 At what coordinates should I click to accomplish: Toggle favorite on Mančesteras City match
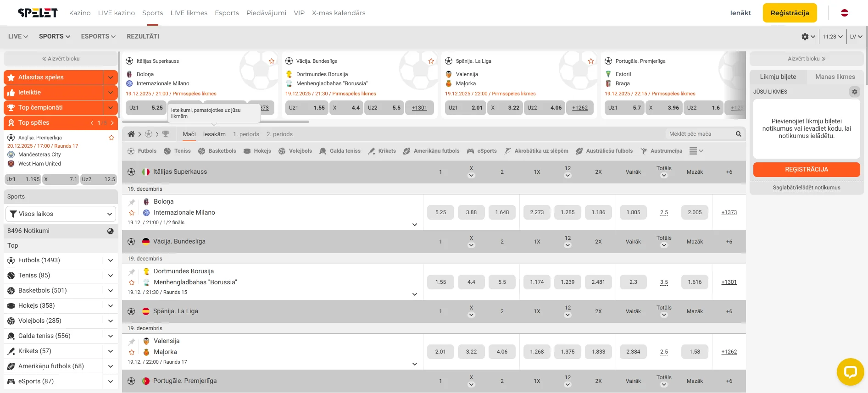pos(111,138)
